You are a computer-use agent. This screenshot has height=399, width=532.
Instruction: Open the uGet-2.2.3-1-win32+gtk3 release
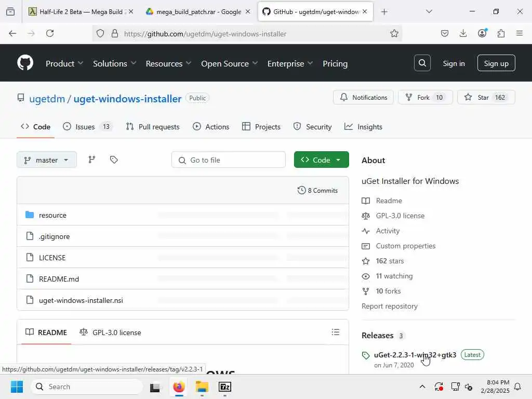[x=415, y=355]
